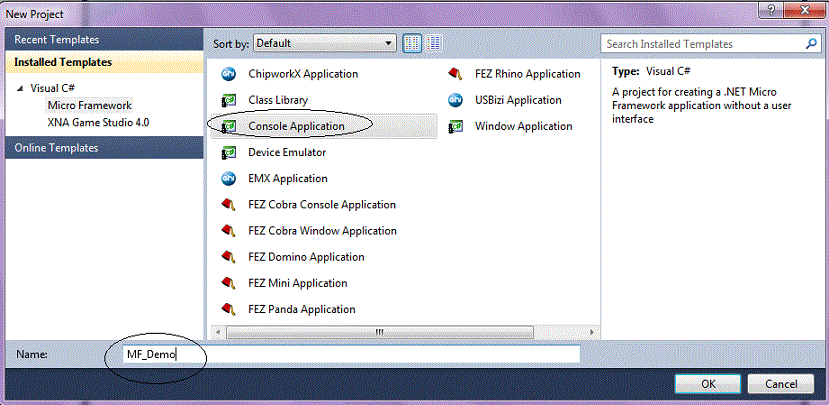Select the Window Application template icon
The image size is (829, 405).
[455, 126]
